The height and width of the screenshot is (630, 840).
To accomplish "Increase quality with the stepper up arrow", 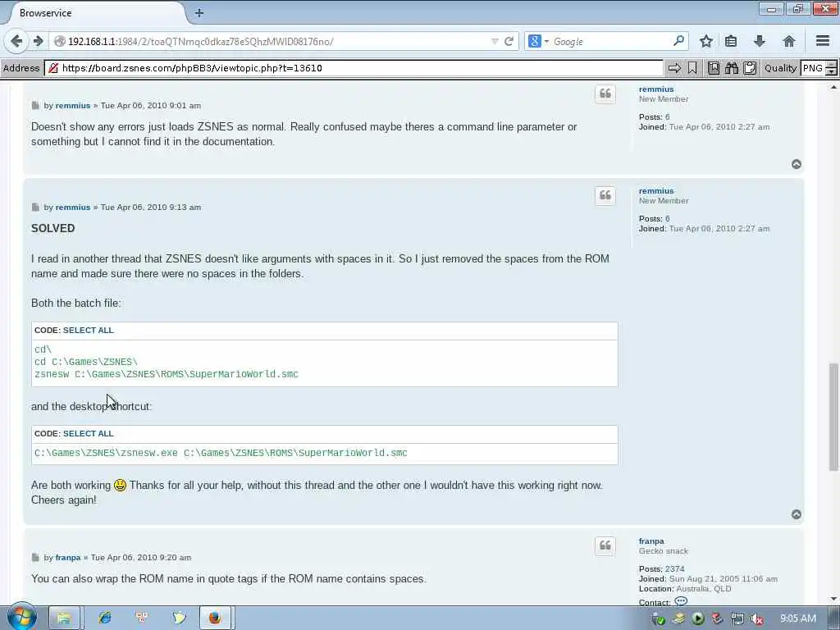I will pyautogui.click(x=832, y=64).
